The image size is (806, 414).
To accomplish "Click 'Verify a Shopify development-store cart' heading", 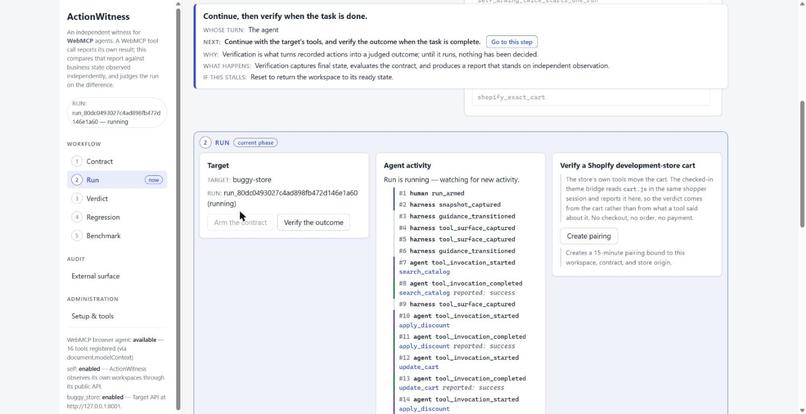I will click(628, 166).
